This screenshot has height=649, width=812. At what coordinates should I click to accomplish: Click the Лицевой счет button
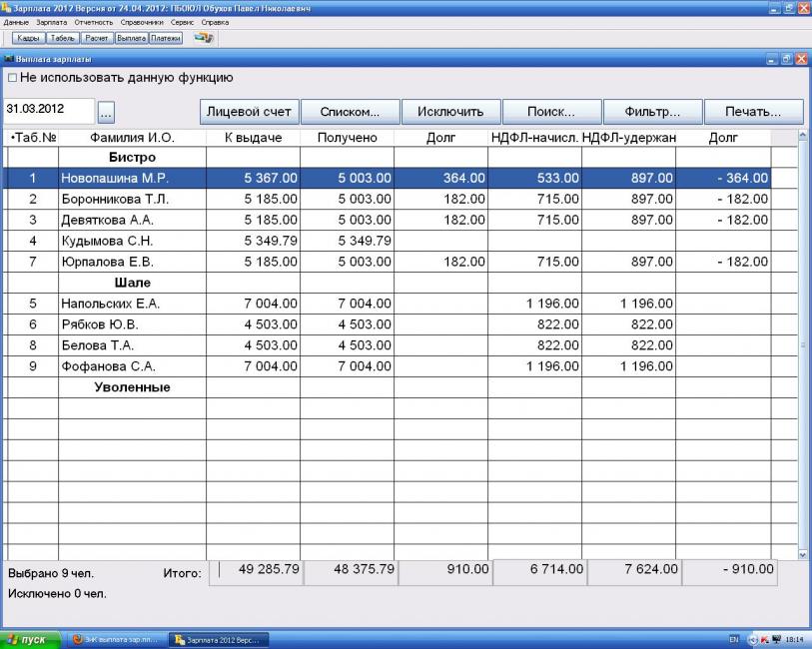click(x=249, y=112)
